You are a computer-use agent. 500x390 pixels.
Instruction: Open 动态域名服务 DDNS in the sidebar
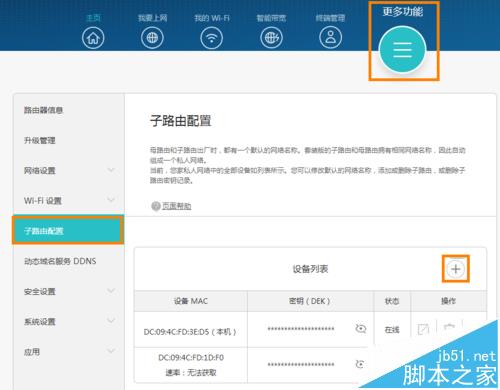60,261
